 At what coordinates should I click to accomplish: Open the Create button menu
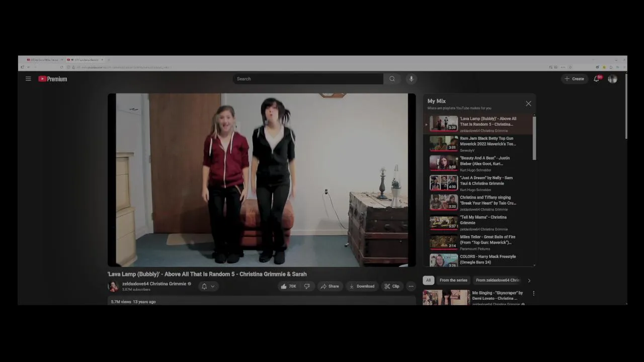pyautogui.click(x=574, y=79)
